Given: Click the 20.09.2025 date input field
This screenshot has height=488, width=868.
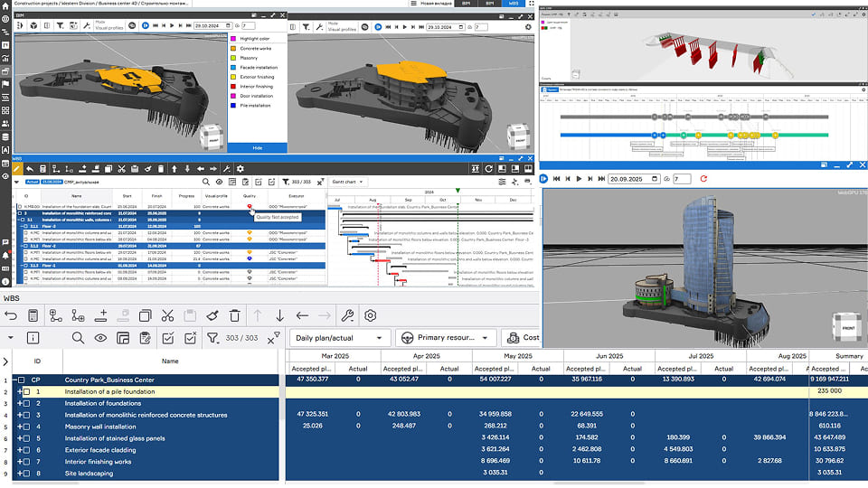Looking at the screenshot, I should [x=634, y=179].
